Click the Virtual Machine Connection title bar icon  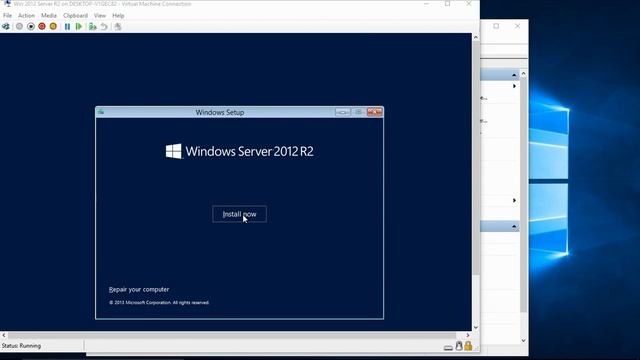click(7, 3)
